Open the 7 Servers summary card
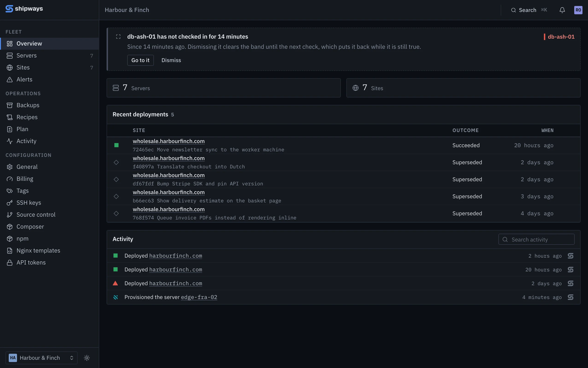This screenshot has width=588, height=368. tap(223, 88)
